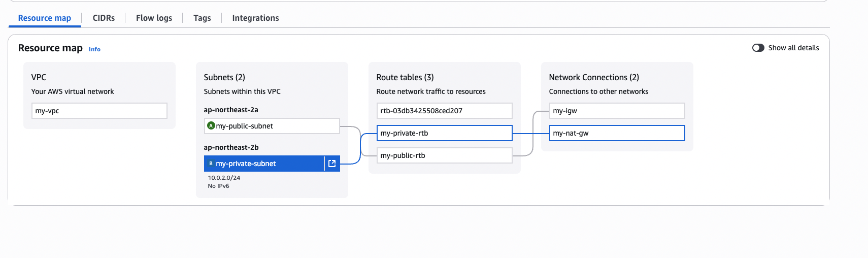Click the my-private-subnet name label
868x258 pixels.
[246, 164]
